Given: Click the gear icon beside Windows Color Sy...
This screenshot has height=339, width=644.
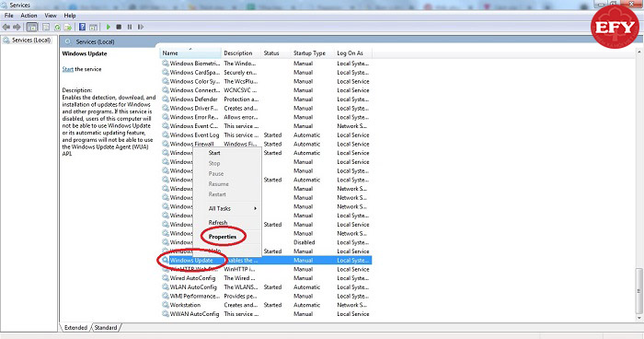Looking at the screenshot, I should pyautogui.click(x=165, y=81).
